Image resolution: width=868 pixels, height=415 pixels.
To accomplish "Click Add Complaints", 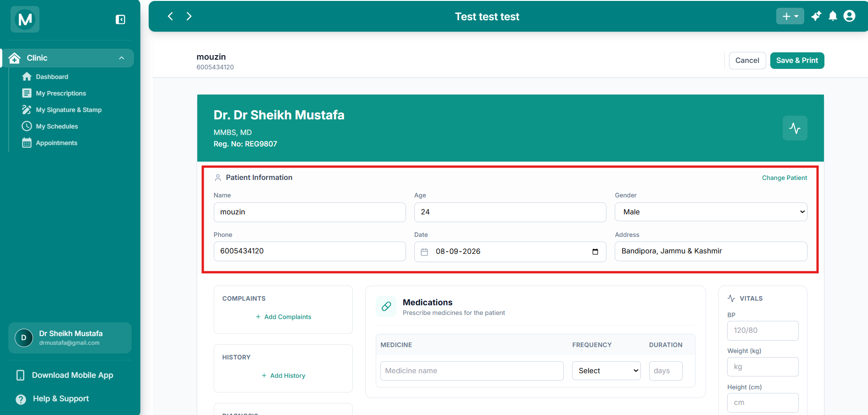I will point(283,317).
